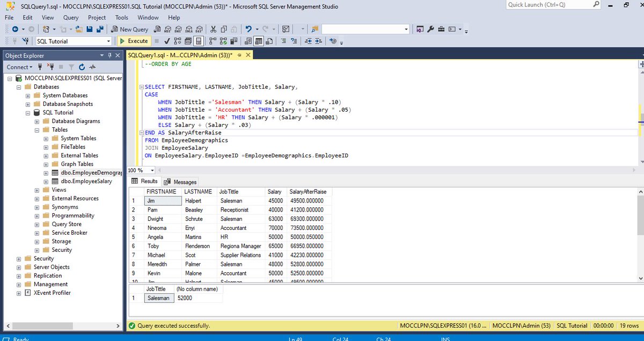Switch to the Results tab

[x=145, y=182]
